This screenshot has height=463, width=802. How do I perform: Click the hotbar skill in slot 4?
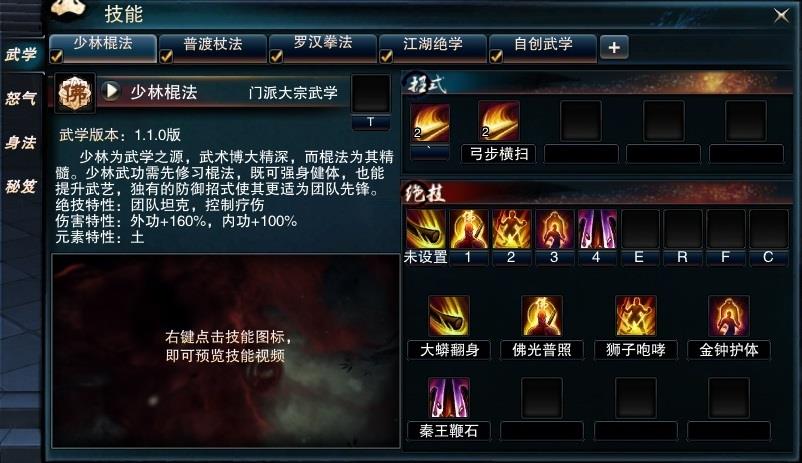(597, 229)
